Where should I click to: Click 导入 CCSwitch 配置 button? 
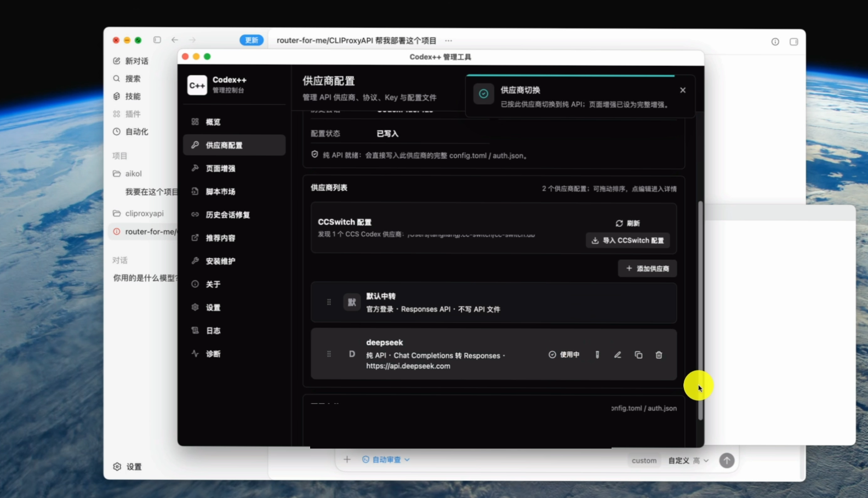628,241
